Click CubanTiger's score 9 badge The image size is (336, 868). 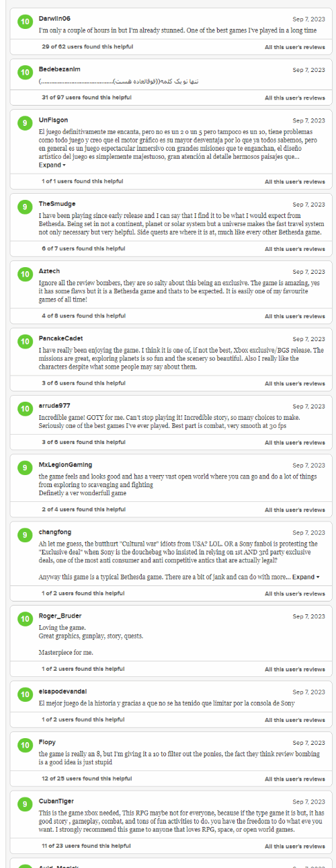25,805
